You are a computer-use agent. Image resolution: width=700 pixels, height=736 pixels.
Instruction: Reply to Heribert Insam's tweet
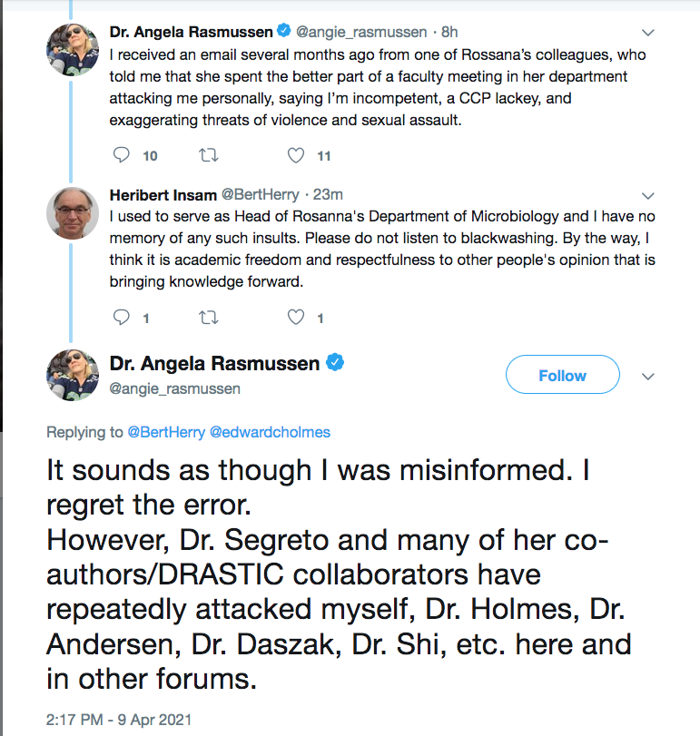[x=122, y=318]
